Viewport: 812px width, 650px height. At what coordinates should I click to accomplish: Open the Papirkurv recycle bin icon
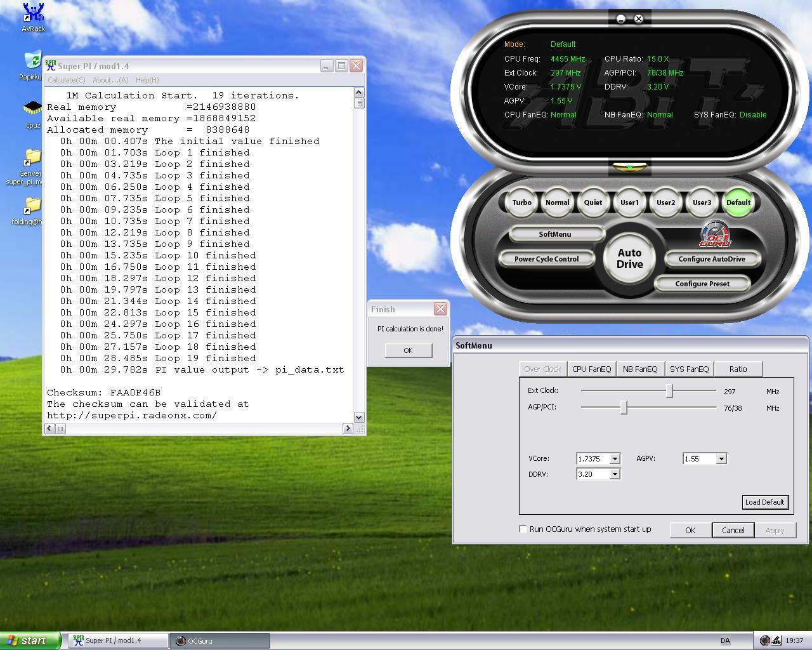click(32, 66)
